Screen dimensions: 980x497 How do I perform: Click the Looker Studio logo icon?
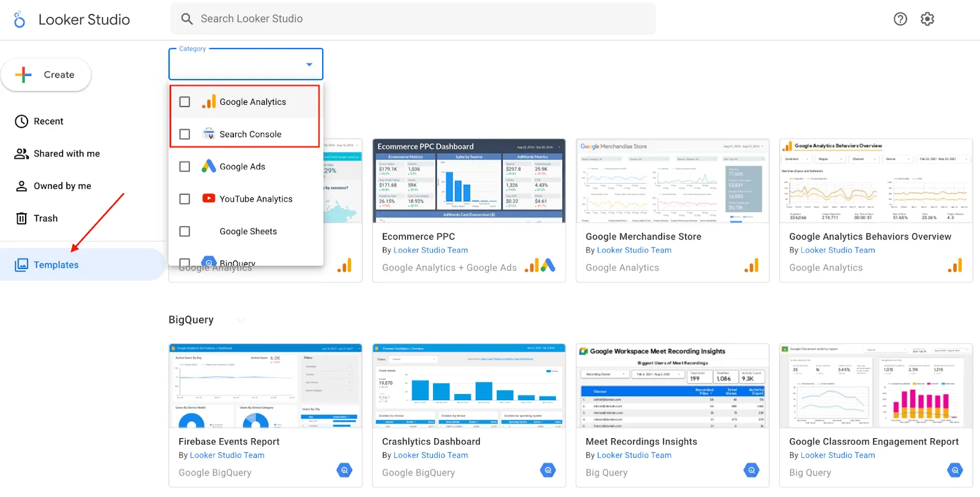coord(20,20)
